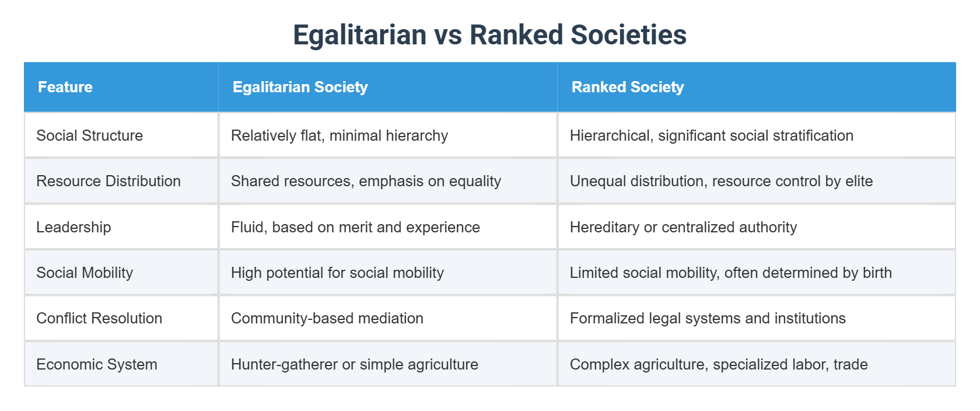Click 'High potential for social mobility' cell
Image resolution: width=980 pixels, height=411 pixels.
[337, 273]
